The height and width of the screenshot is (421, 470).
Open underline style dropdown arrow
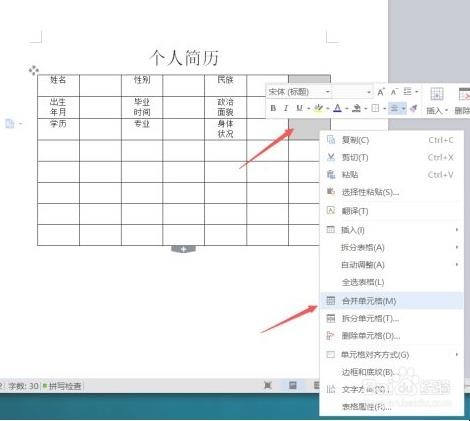pyautogui.click(x=308, y=108)
